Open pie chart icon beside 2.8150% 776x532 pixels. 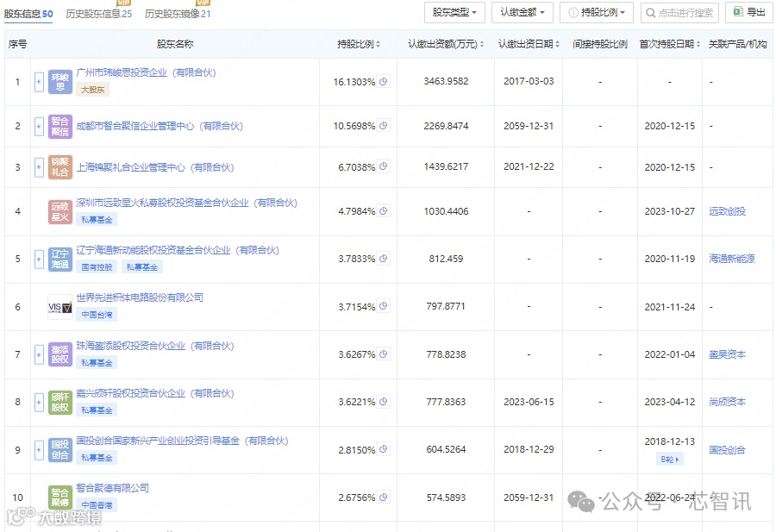point(383,449)
